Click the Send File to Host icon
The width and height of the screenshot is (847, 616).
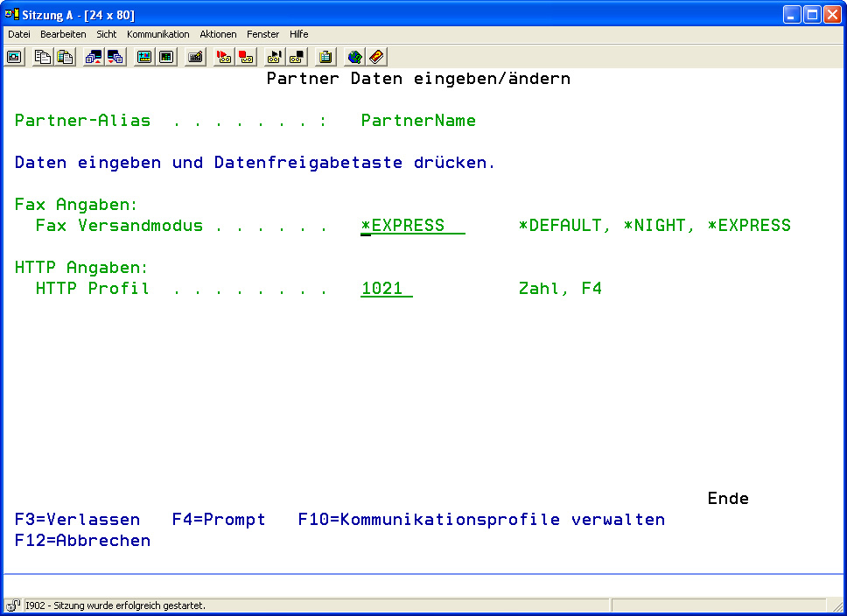pos(94,57)
